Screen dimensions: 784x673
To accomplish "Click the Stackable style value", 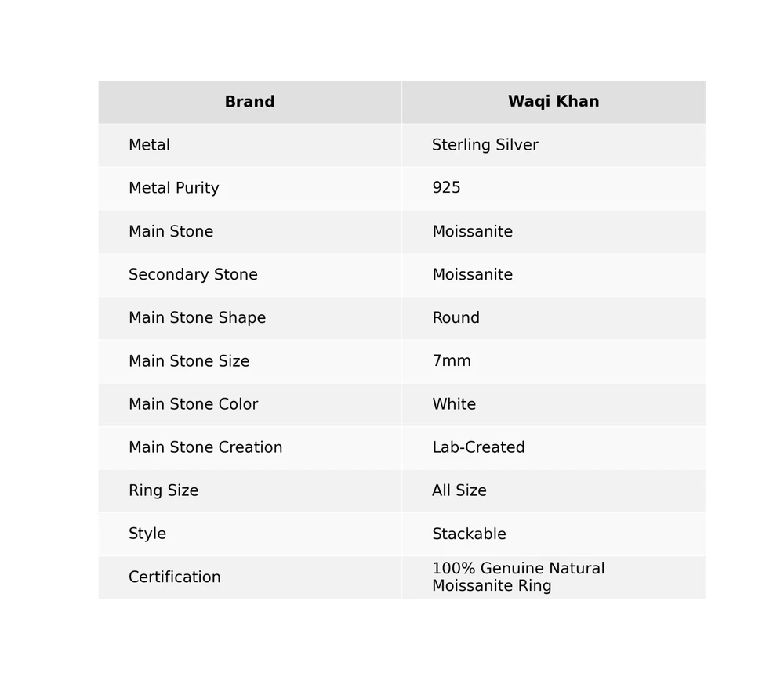I will point(469,534).
